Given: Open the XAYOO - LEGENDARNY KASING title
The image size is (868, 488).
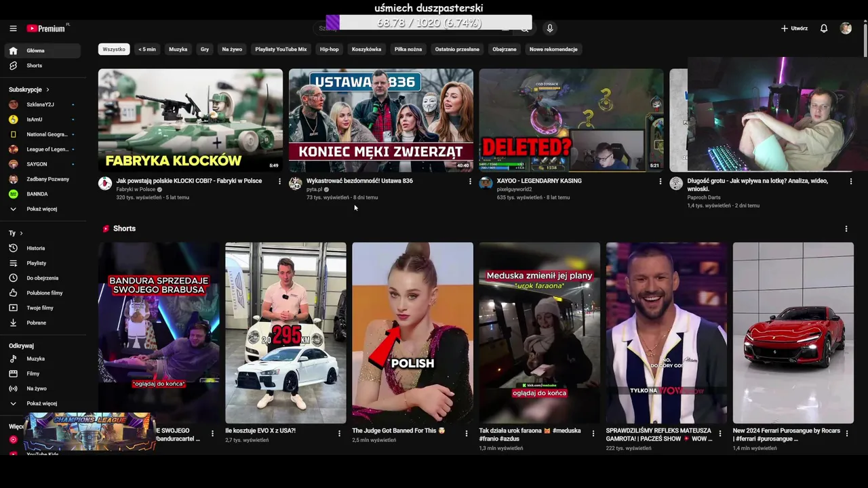Looking at the screenshot, I should pos(539,181).
